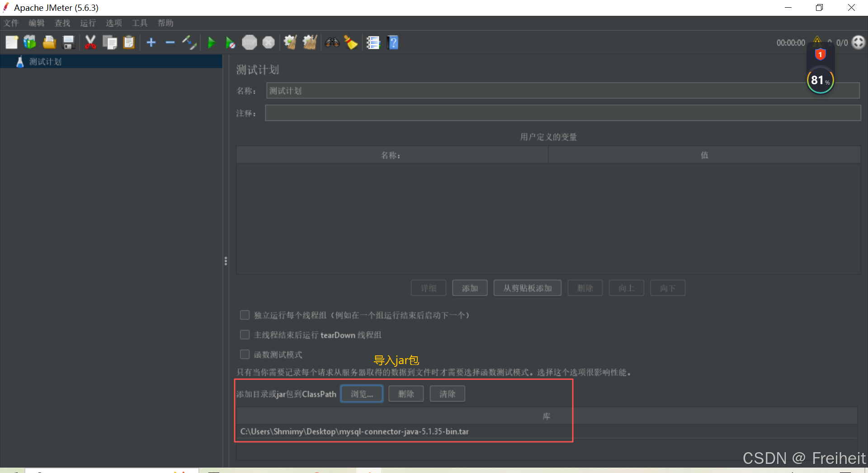Open the 选项 menu
The width and height of the screenshot is (868, 473).
114,23
